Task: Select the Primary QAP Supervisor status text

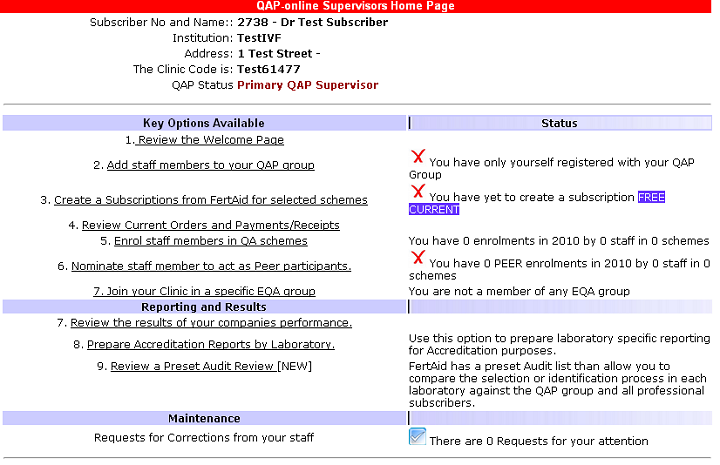Action: pyautogui.click(x=308, y=85)
